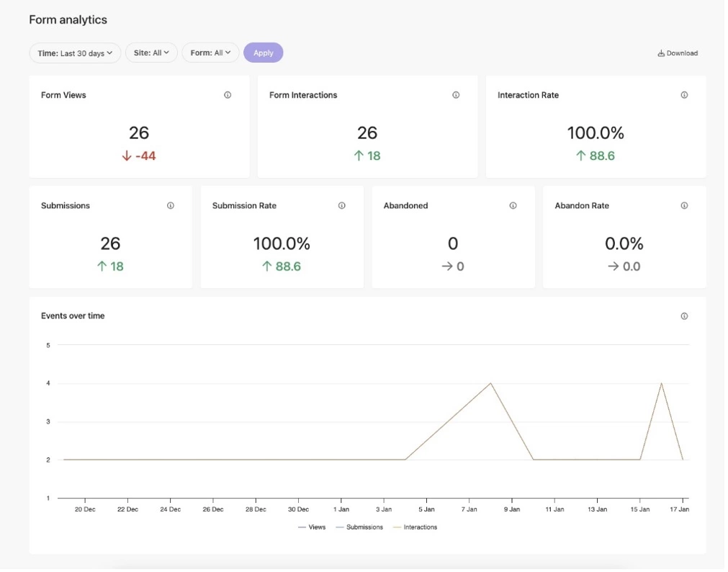Open the Form: All filter dropdown
This screenshot has width=728, height=572.
[x=210, y=53]
